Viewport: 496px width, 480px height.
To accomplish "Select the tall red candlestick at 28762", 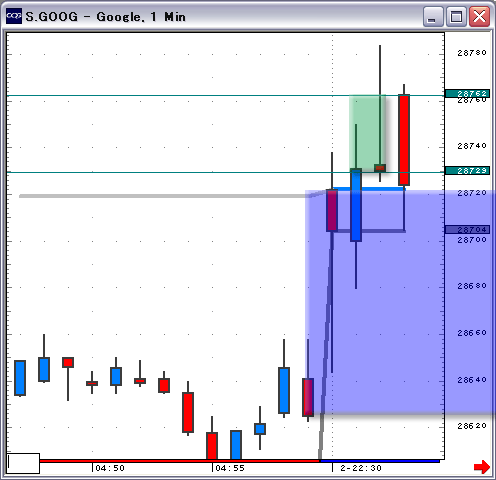I will coord(404,140).
